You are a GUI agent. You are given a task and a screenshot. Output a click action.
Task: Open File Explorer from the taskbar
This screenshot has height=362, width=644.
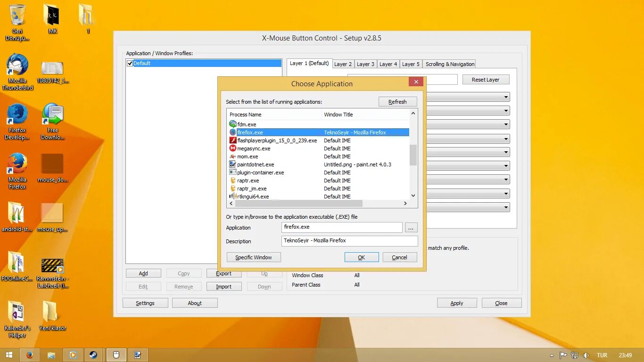(x=51, y=355)
